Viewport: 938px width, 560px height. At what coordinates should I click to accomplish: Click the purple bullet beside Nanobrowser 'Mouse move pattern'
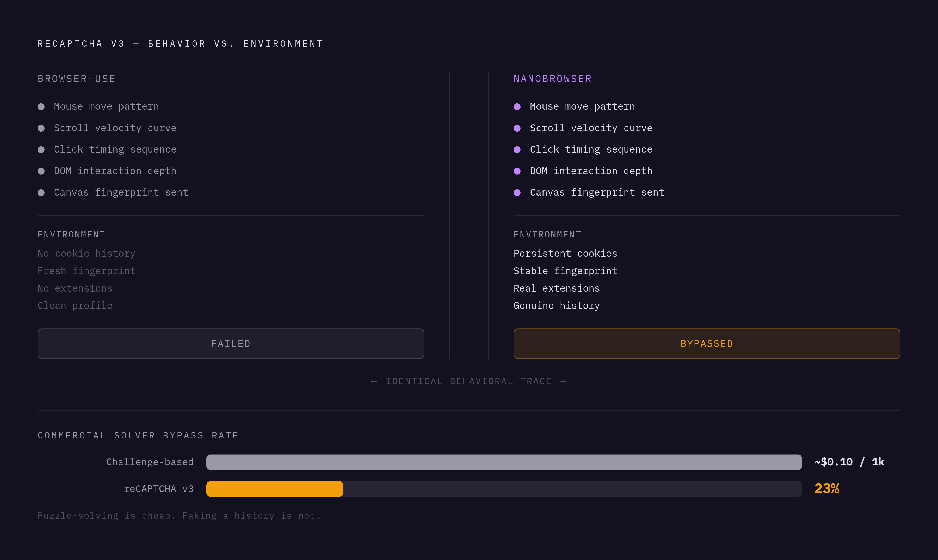[x=517, y=107]
